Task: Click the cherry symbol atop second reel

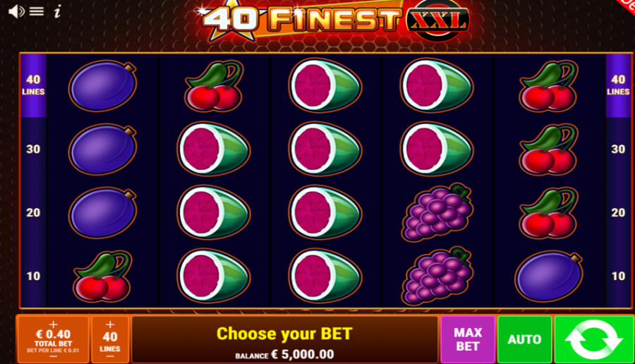Action: point(213,86)
